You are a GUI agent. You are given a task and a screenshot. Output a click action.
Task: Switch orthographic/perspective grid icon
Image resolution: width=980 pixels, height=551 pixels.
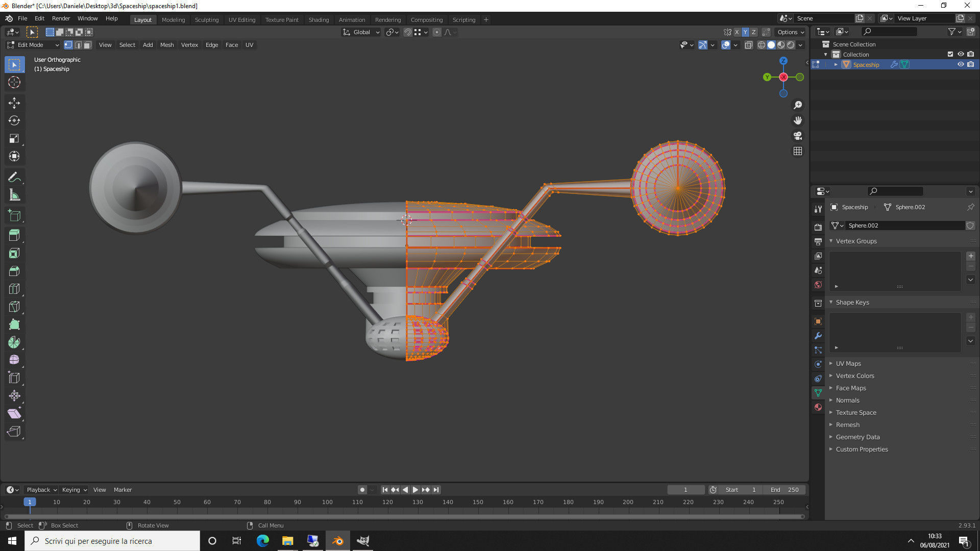798,151
